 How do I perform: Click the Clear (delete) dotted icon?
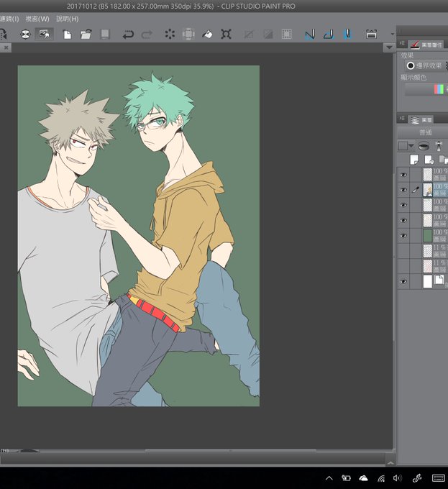tap(170, 34)
